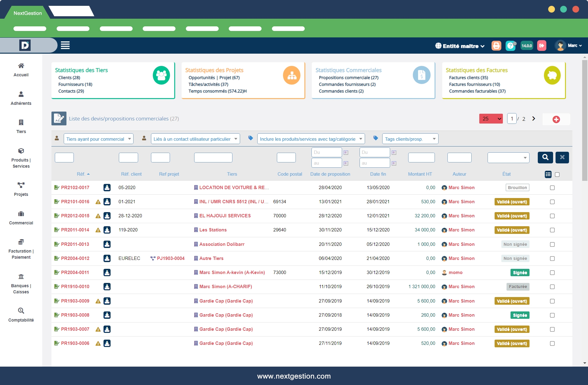
Task: Click the red plus add proposal icon
Action: (x=556, y=119)
